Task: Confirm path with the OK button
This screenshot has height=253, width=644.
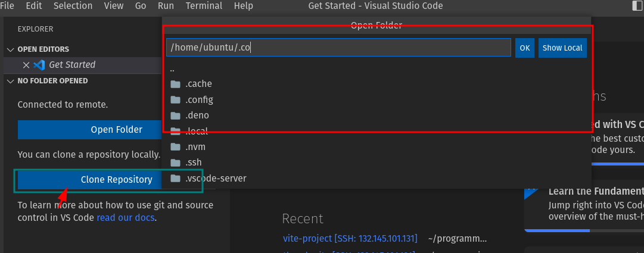Action: point(525,48)
